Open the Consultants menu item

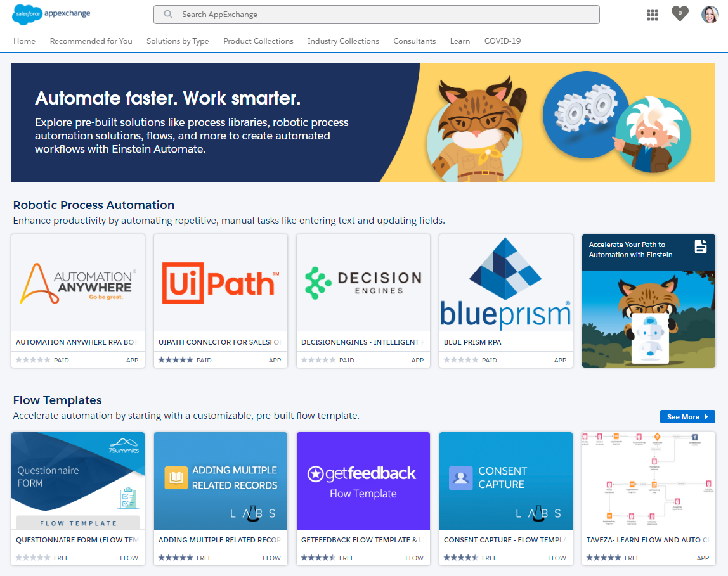(x=414, y=41)
